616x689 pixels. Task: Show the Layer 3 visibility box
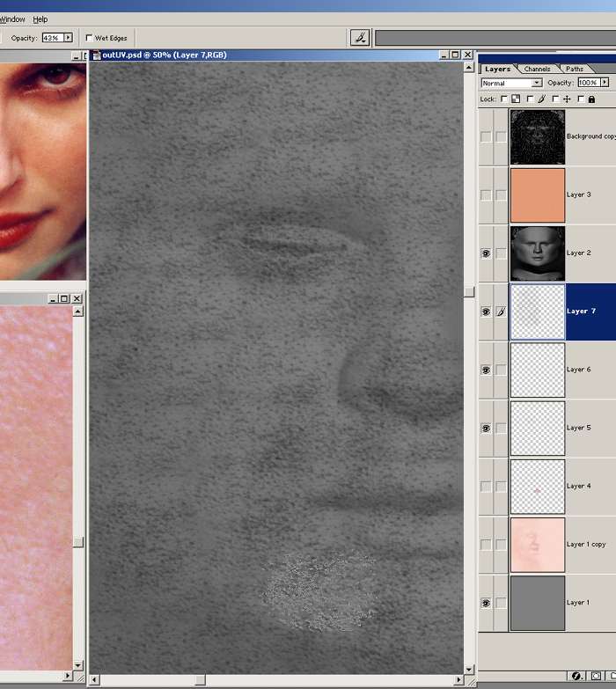point(486,194)
